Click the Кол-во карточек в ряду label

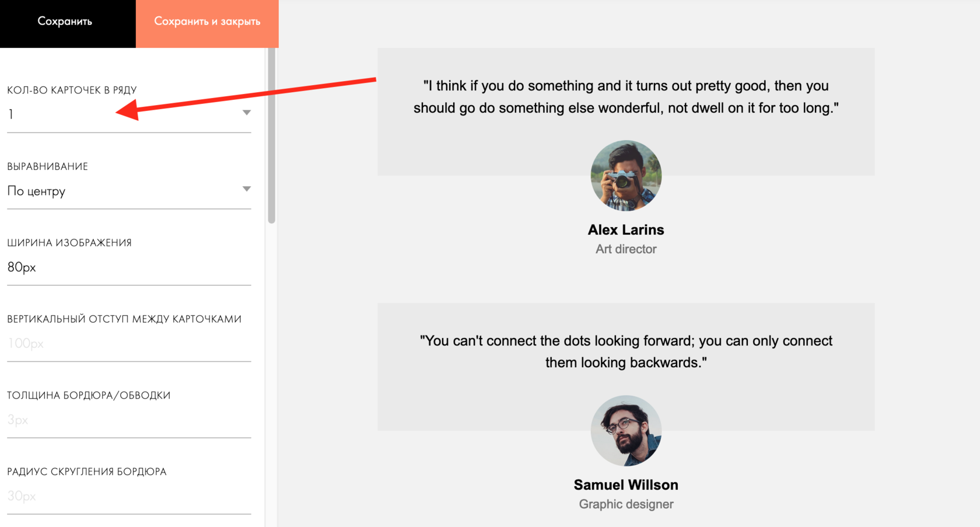coord(72,90)
